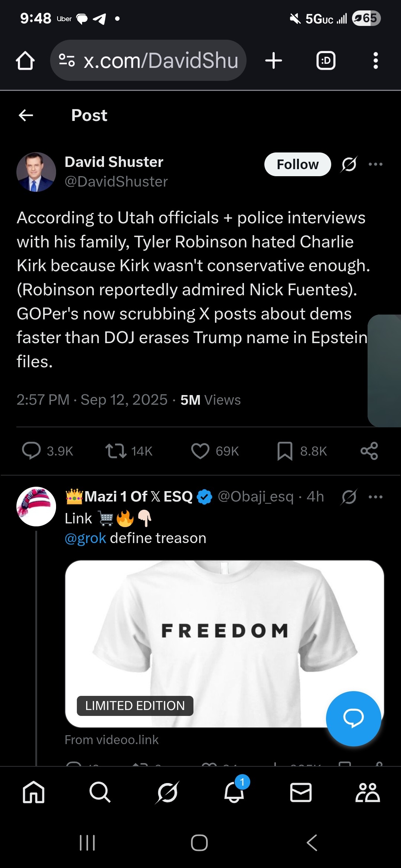Open Grok from bottom navigation bar
Image resolution: width=401 pixels, height=868 pixels.
point(167,792)
